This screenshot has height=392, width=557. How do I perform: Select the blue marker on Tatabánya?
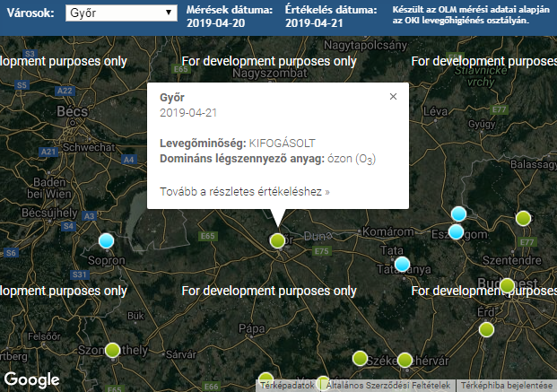(402, 264)
